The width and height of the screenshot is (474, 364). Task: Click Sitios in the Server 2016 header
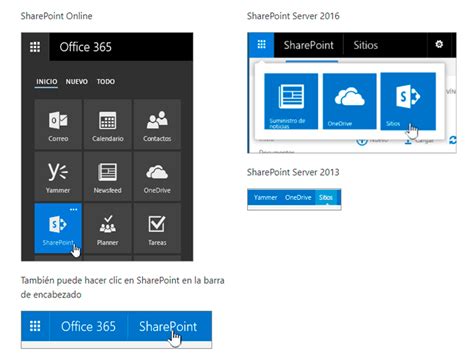366,45
